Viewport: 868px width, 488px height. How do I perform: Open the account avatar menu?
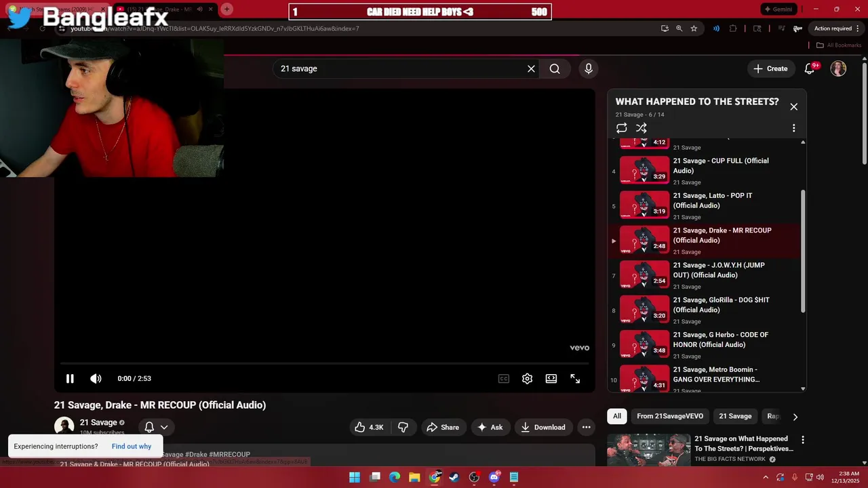coord(838,68)
